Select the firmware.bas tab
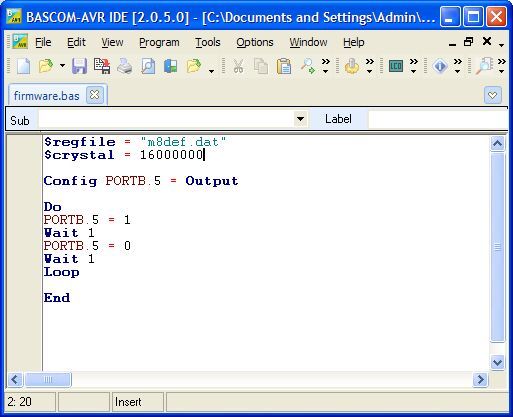 [x=46, y=96]
